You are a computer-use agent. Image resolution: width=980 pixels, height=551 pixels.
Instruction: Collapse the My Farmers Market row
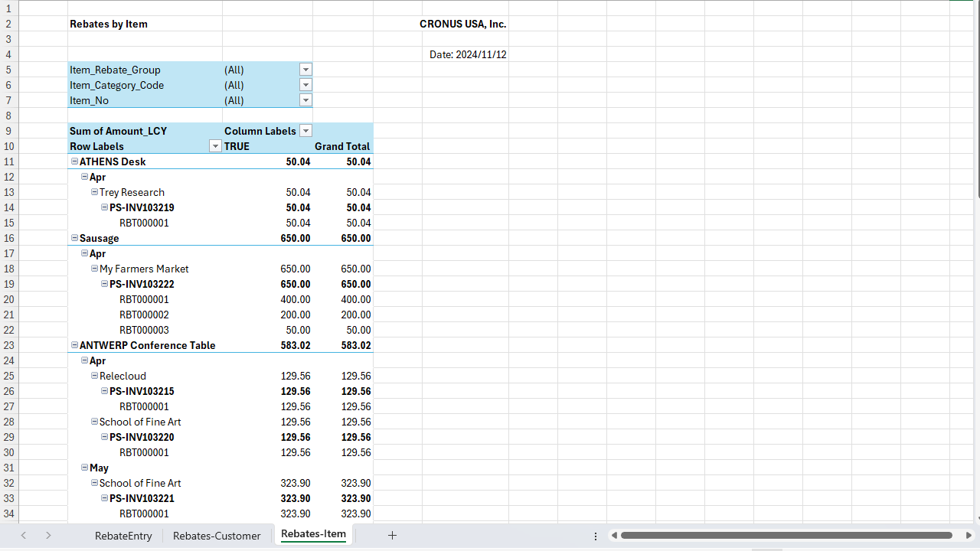click(95, 269)
